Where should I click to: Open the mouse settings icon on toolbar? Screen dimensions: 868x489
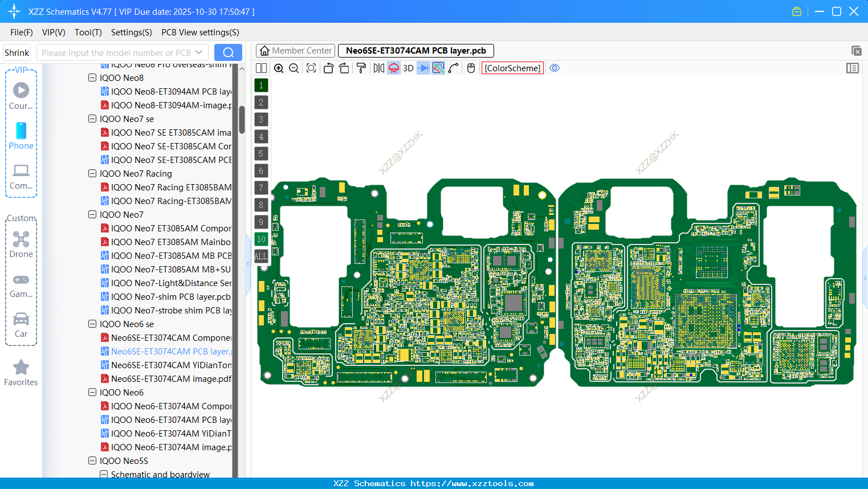pos(470,68)
